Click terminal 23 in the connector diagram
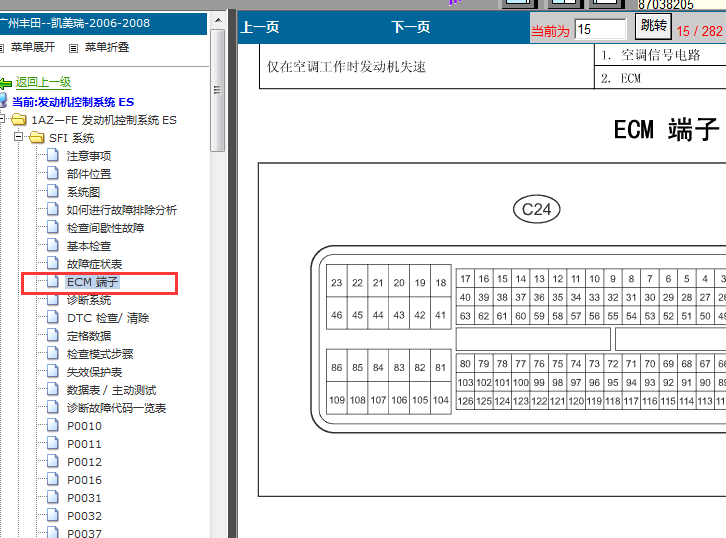This screenshot has height=538, width=726. tap(337, 282)
